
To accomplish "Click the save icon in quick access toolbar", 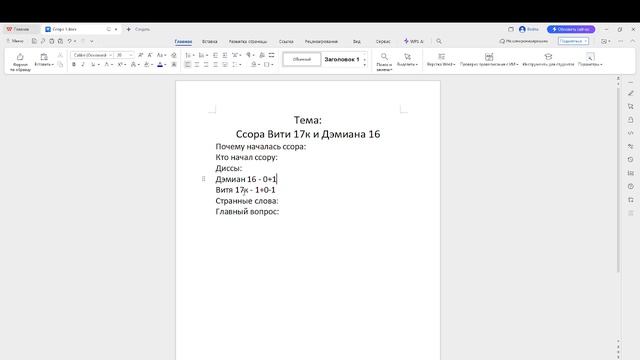I will click(x=34, y=41).
